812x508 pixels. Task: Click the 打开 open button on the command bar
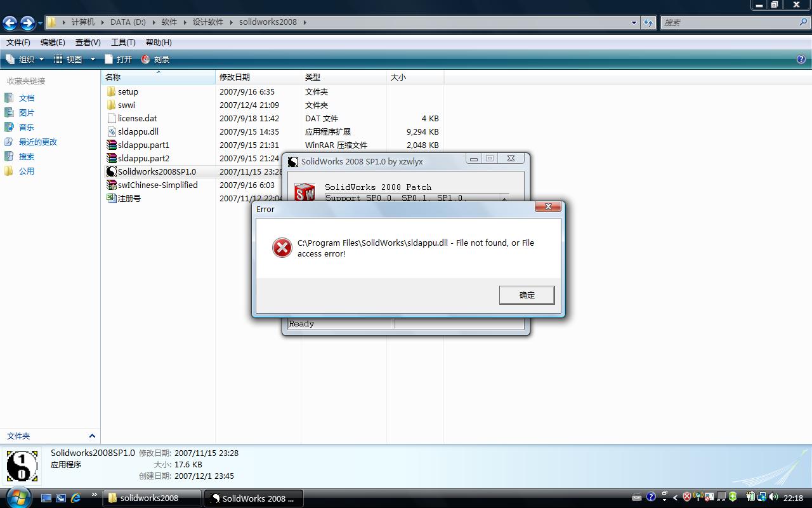pyautogui.click(x=119, y=59)
